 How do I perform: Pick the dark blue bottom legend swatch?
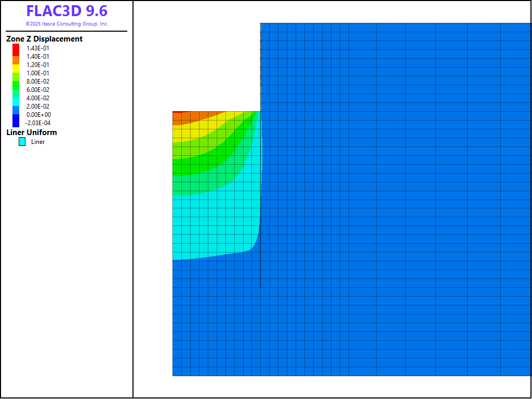(16, 122)
